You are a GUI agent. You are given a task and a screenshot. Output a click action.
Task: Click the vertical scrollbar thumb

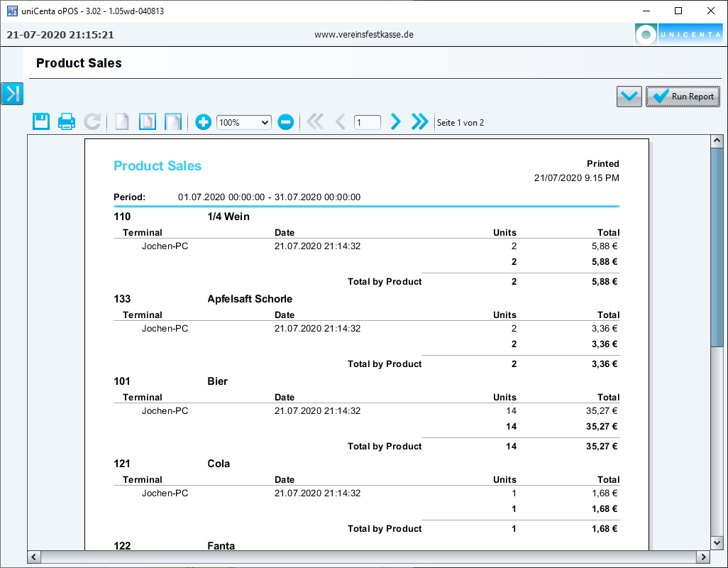[717, 247]
